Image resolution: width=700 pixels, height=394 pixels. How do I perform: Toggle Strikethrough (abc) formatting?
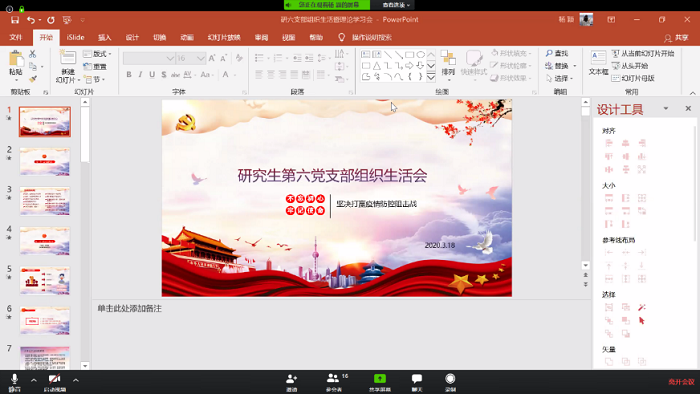pos(175,75)
